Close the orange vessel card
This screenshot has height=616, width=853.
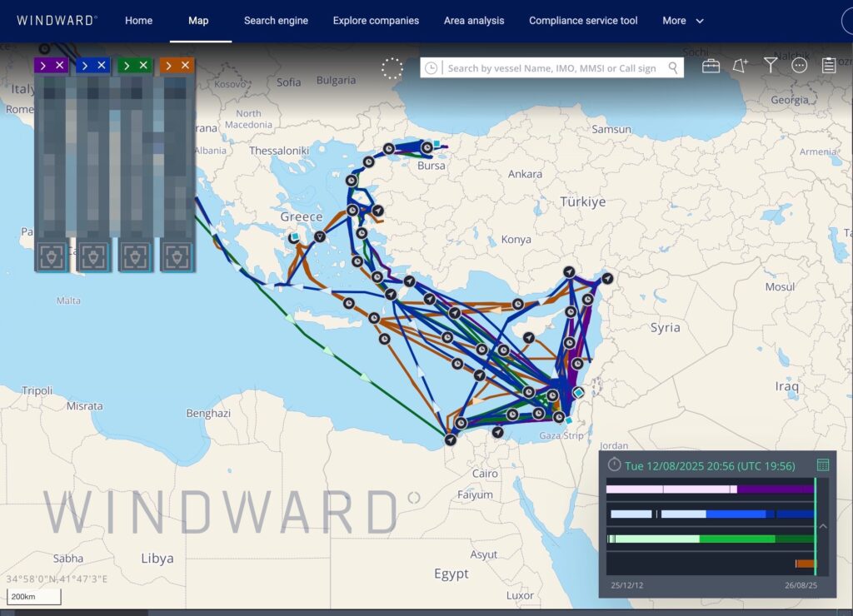(186, 65)
